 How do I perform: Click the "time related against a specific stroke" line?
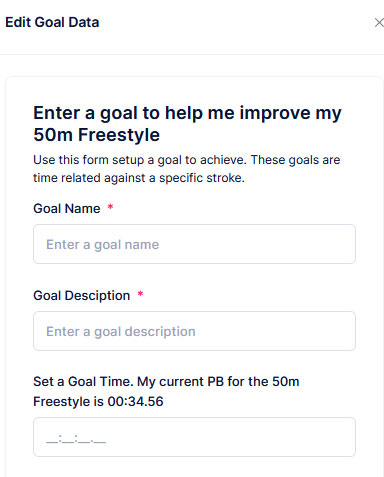pos(139,178)
